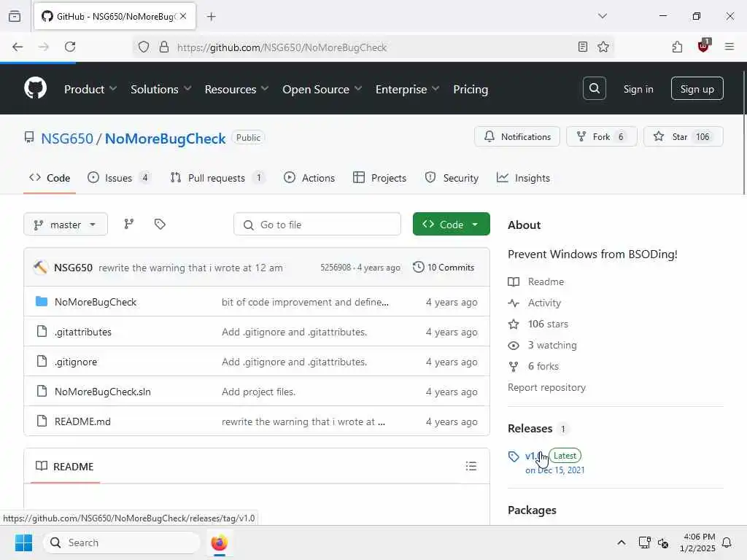Switch to Issues tab
The height and width of the screenshot is (560, 747).
119,178
